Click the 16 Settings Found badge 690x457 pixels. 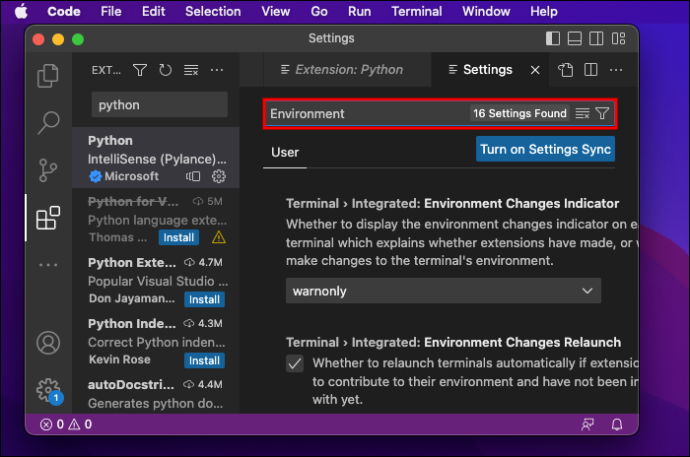520,113
